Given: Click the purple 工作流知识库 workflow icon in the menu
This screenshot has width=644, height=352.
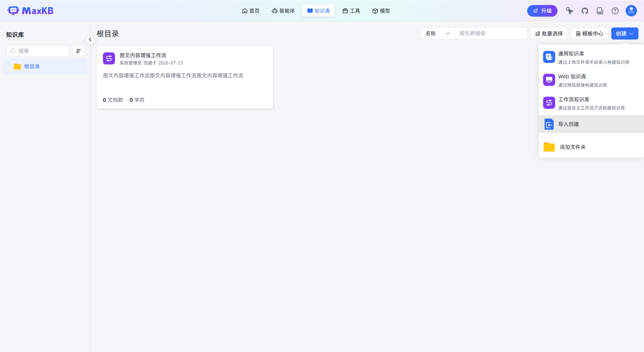Looking at the screenshot, I should point(549,103).
